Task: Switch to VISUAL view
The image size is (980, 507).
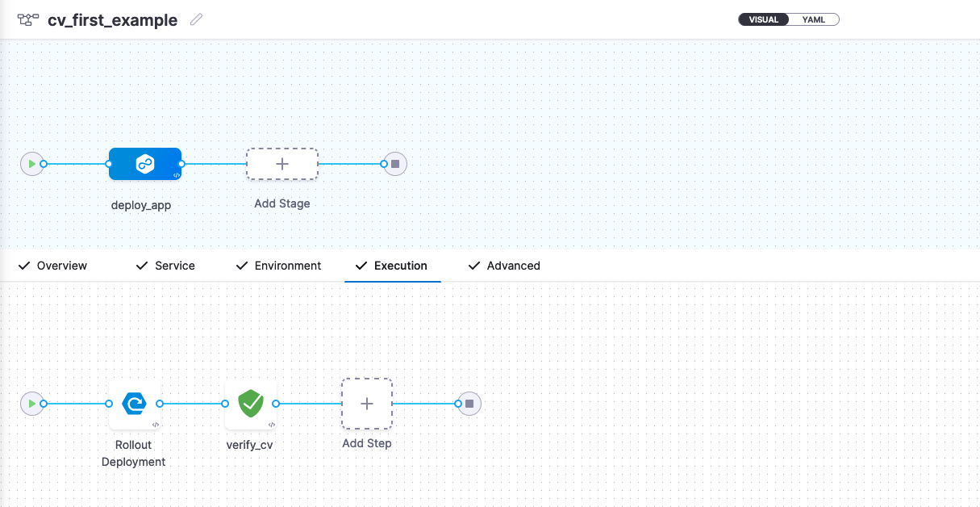Action: tap(763, 19)
